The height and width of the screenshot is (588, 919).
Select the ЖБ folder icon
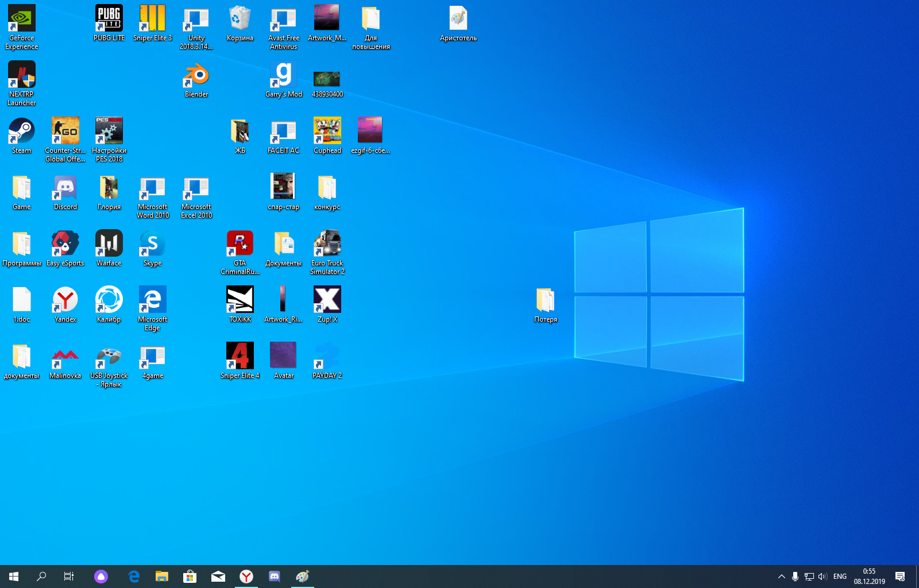tap(240, 136)
